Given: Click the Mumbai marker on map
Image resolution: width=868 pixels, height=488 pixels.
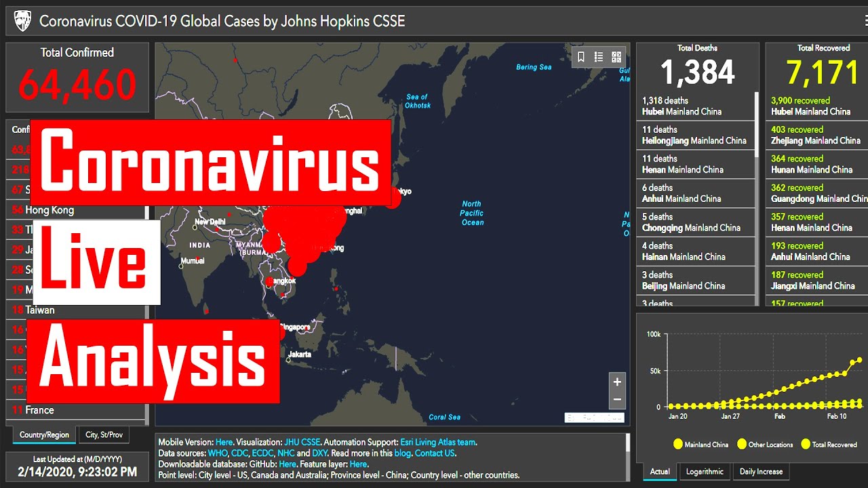Looking at the screenshot, I should pos(181,266).
